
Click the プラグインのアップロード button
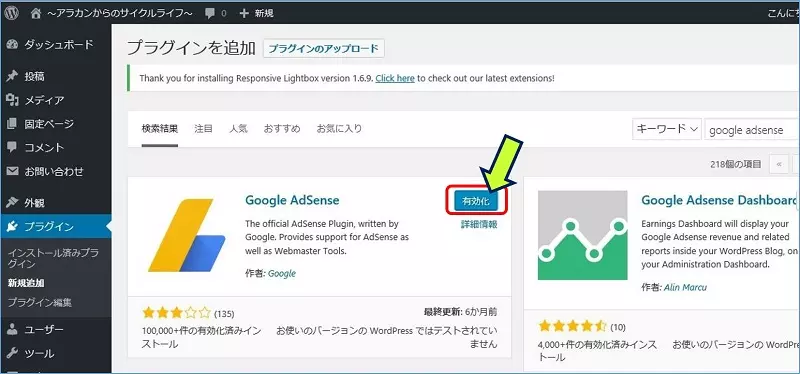[x=323, y=49]
